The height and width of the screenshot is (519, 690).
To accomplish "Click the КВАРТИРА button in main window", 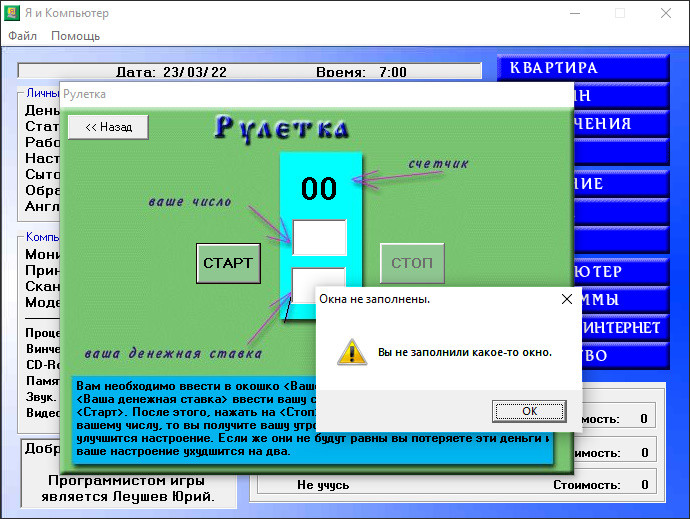I will click(583, 67).
